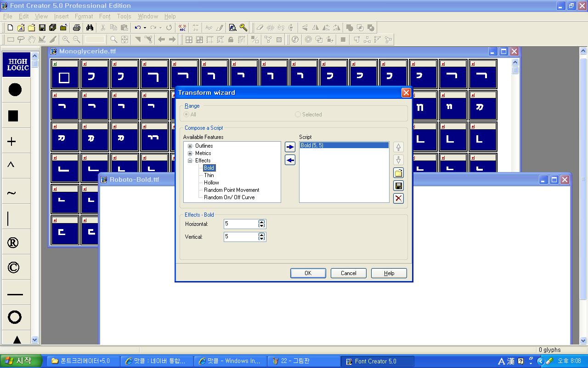The width and height of the screenshot is (588, 368).
Task: Expand the Outlines tree node
Action: (x=190, y=146)
